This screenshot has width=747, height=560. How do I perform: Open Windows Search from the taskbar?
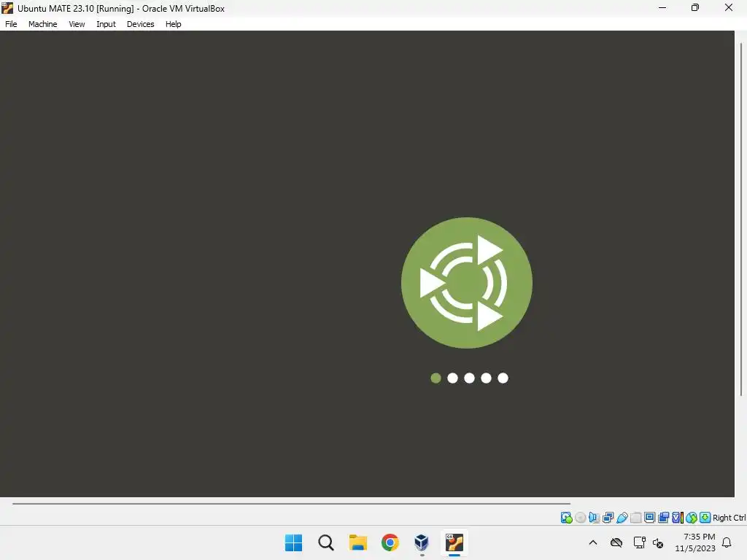pyautogui.click(x=326, y=542)
